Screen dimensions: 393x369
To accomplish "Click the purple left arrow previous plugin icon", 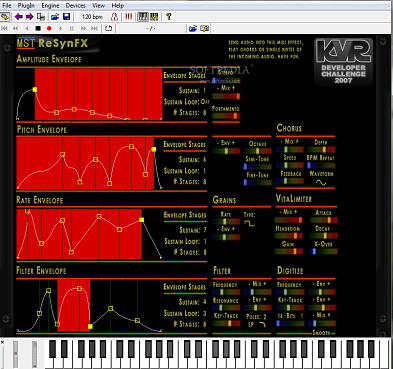I will point(18,17).
